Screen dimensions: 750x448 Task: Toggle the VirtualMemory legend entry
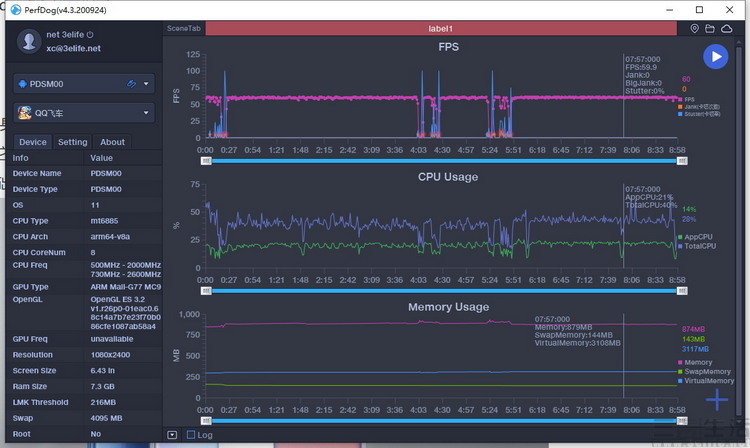[x=706, y=381]
